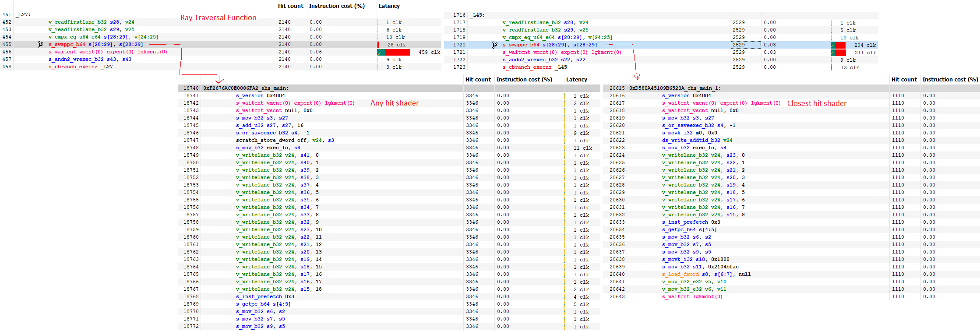Select line 18749 v_writelane_b32 v24, s41, 0
The height and width of the screenshot is (331, 980).
point(277,155)
